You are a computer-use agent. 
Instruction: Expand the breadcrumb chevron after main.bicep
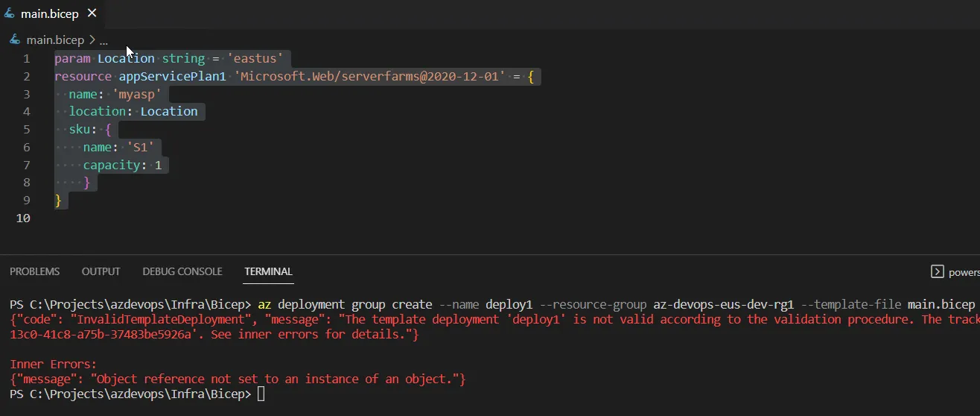(x=92, y=40)
